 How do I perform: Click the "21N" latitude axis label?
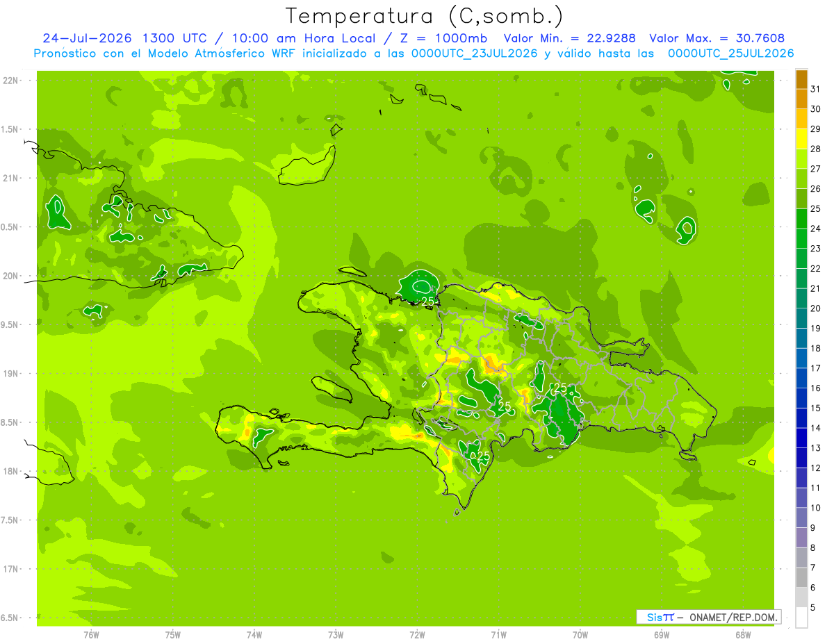12,179
